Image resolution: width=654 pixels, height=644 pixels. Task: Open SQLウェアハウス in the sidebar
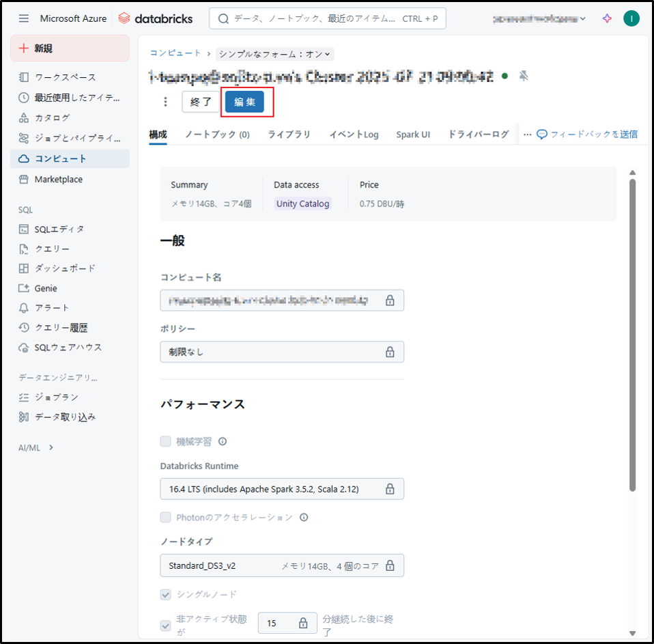point(70,347)
